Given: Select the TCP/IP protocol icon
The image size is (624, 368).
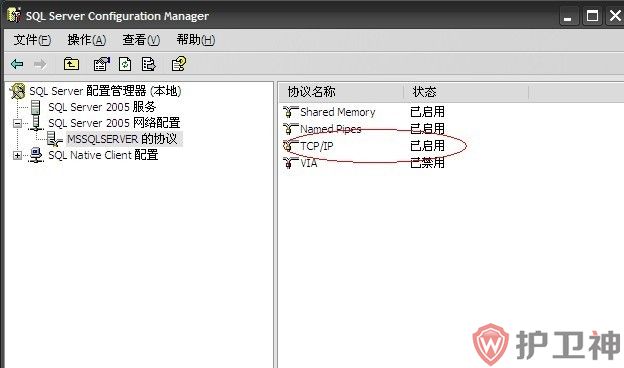Looking at the screenshot, I should point(290,146).
